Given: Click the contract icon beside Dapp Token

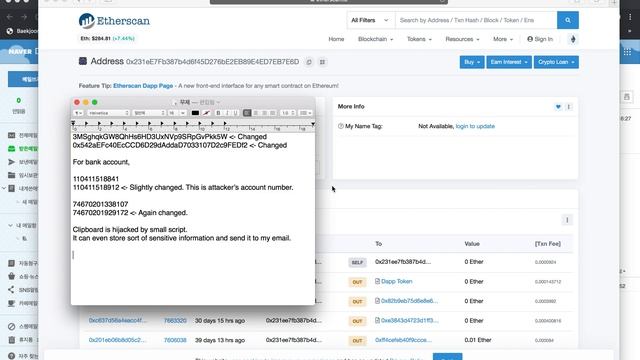Looking at the screenshot, I should click(x=377, y=281).
